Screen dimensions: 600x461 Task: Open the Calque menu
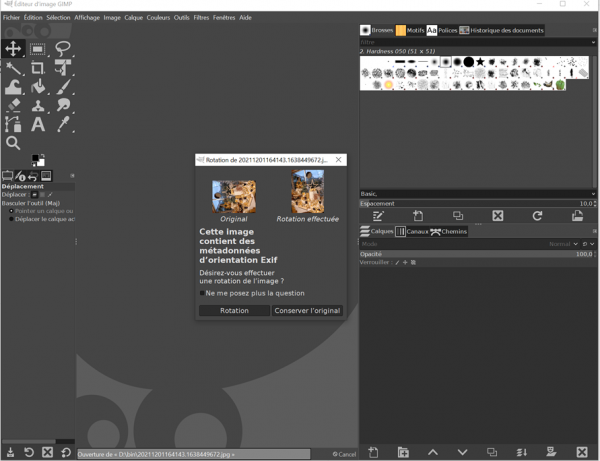[133, 18]
